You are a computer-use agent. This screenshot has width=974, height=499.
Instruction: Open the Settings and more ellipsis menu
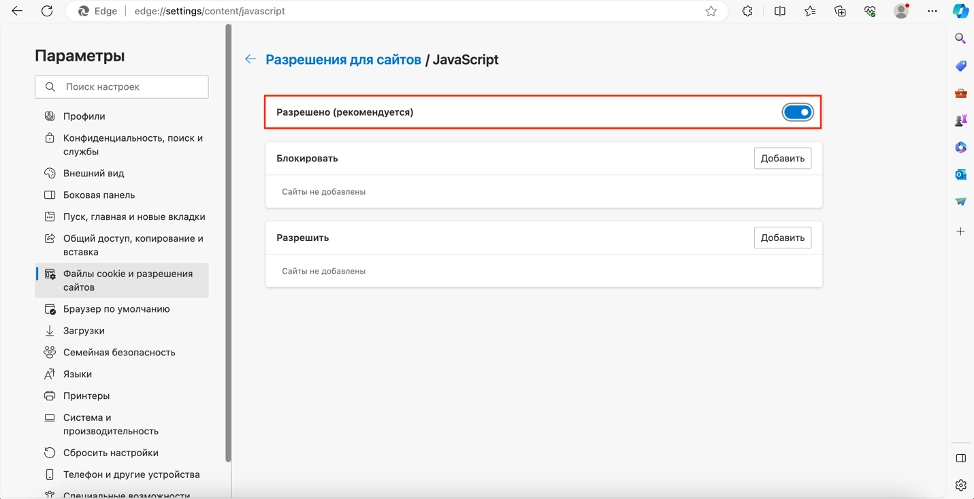[932, 11]
